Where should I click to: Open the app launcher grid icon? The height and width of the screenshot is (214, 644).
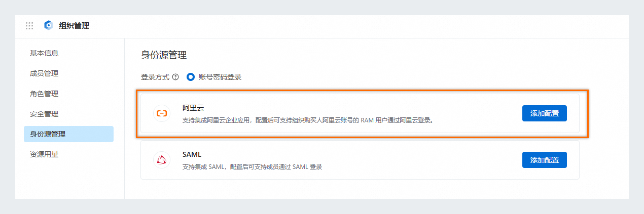click(29, 25)
